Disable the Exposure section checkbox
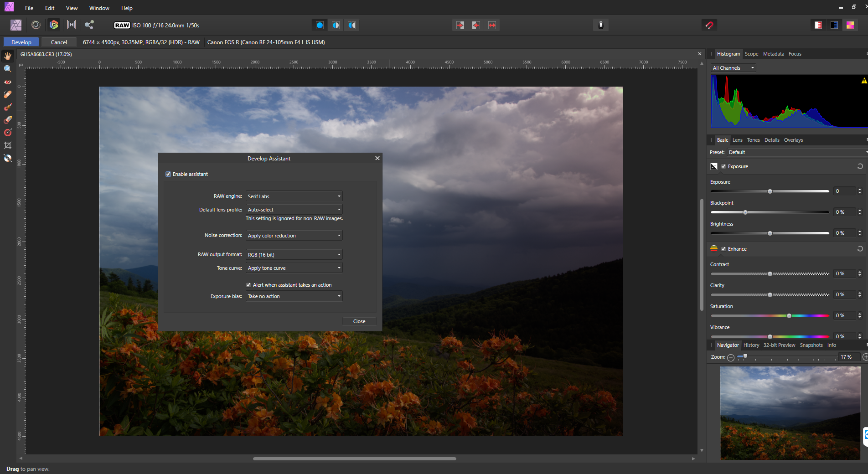 (x=723, y=166)
